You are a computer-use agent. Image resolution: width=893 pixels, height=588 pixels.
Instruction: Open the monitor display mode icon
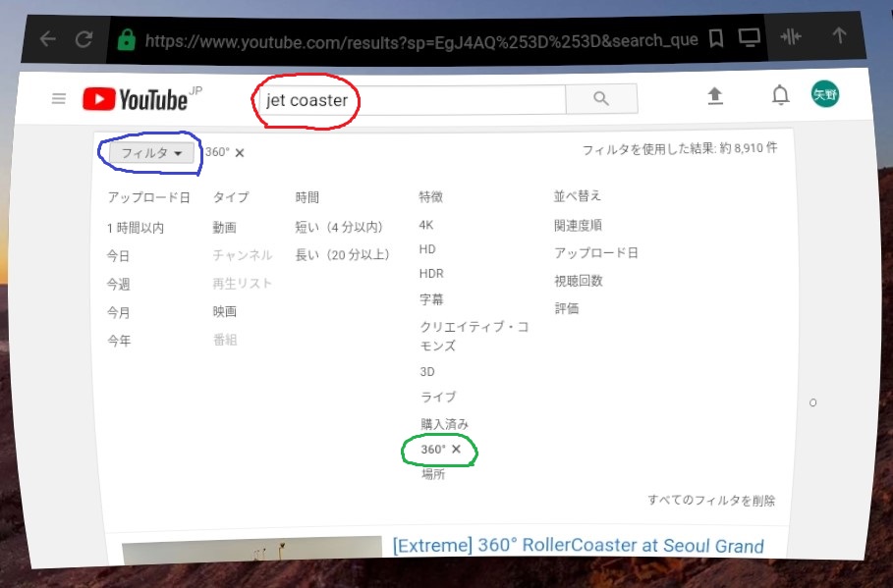[749, 37]
